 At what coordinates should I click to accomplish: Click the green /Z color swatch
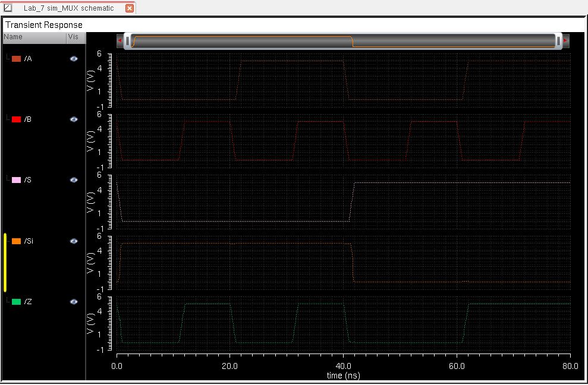pos(16,302)
